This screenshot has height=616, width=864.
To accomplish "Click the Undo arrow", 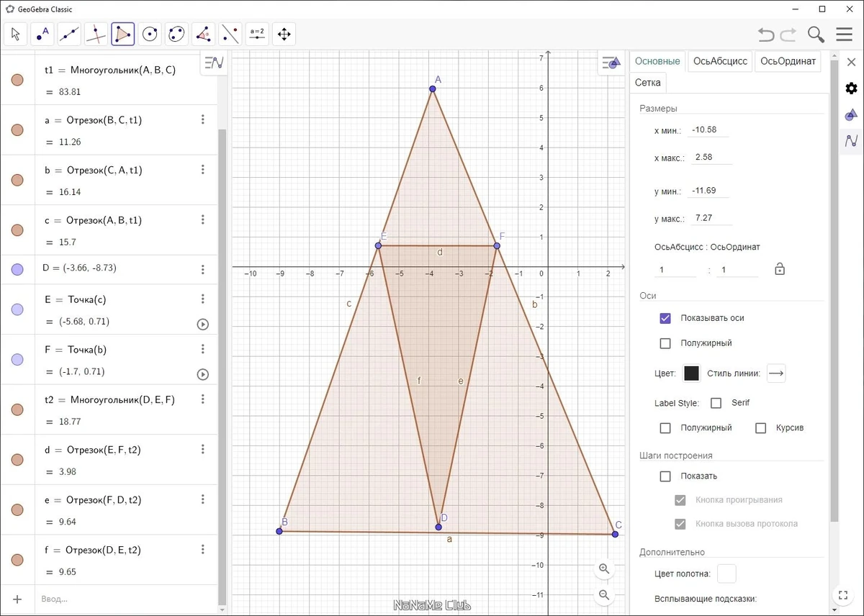I will (767, 34).
